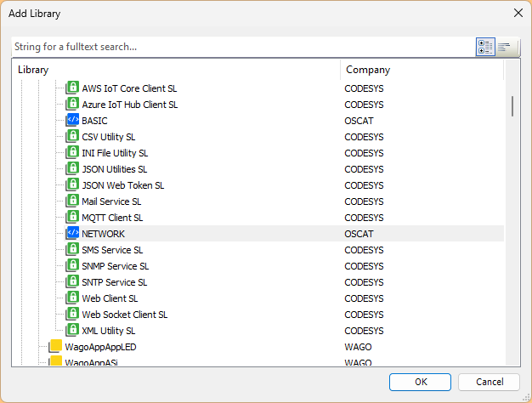Select MQTT Client SL

click(x=112, y=218)
